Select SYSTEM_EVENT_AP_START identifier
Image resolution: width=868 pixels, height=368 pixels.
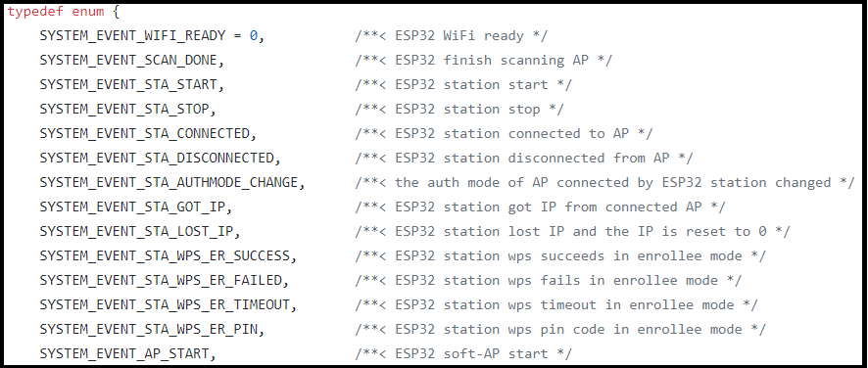tap(124, 353)
